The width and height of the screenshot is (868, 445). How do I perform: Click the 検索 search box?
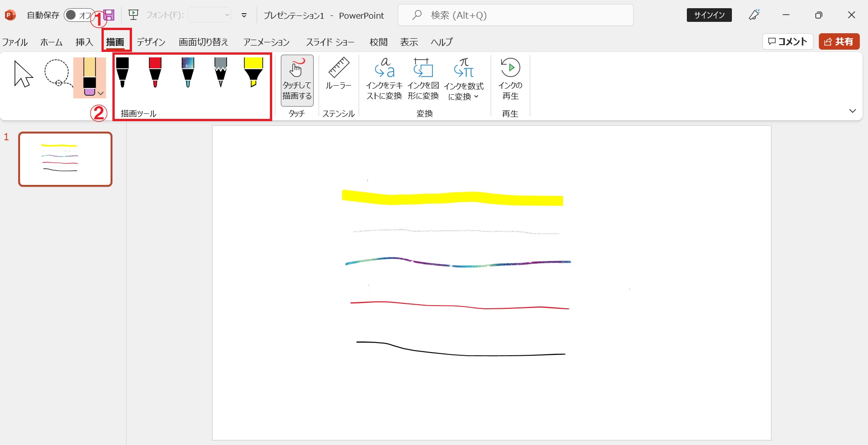coord(515,15)
